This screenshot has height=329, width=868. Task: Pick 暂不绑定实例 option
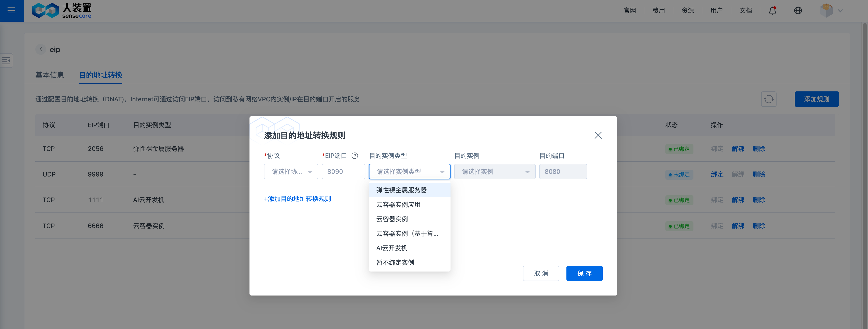tap(395, 262)
